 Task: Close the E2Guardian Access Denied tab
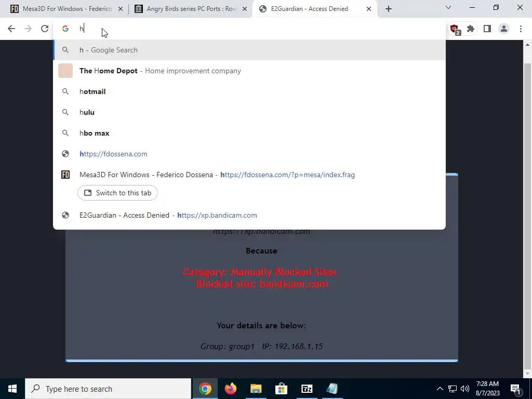pyautogui.click(x=369, y=9)
